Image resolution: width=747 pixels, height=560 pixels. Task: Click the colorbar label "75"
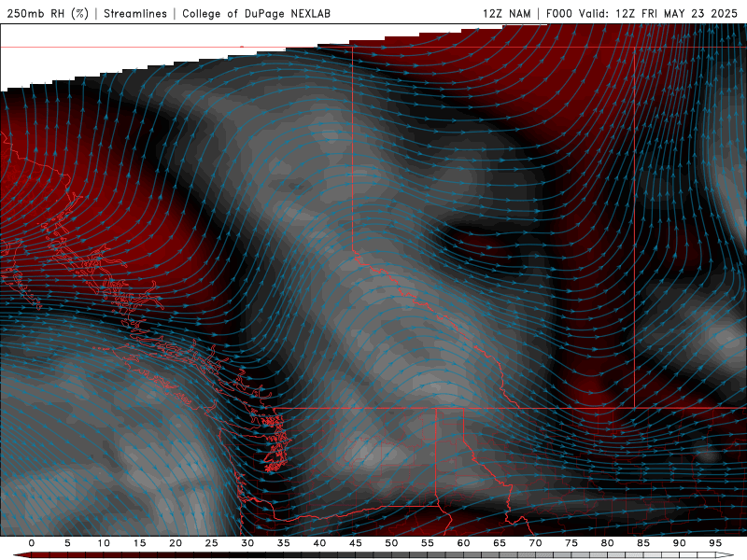571,543
